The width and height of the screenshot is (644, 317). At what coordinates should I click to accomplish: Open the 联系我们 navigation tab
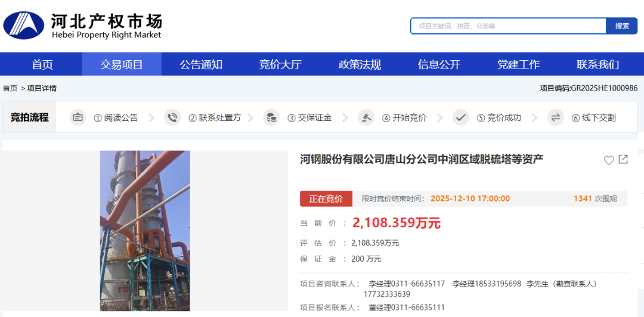[597, 64]
